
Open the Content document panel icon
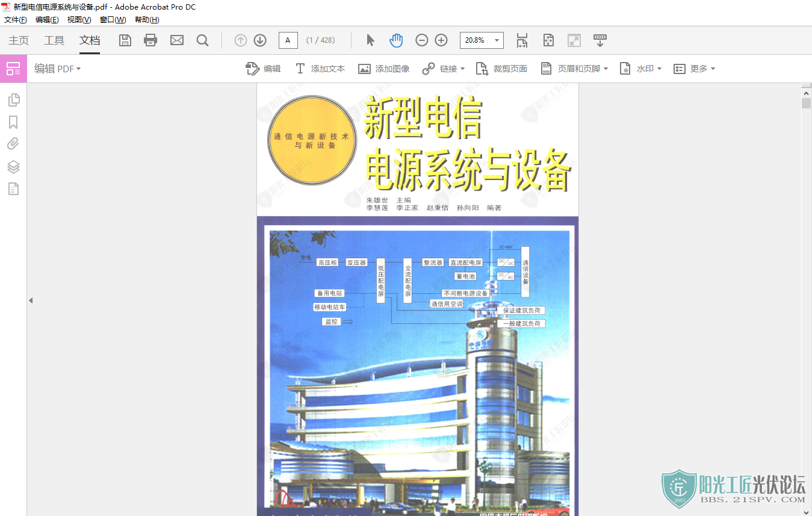point(13,189)
